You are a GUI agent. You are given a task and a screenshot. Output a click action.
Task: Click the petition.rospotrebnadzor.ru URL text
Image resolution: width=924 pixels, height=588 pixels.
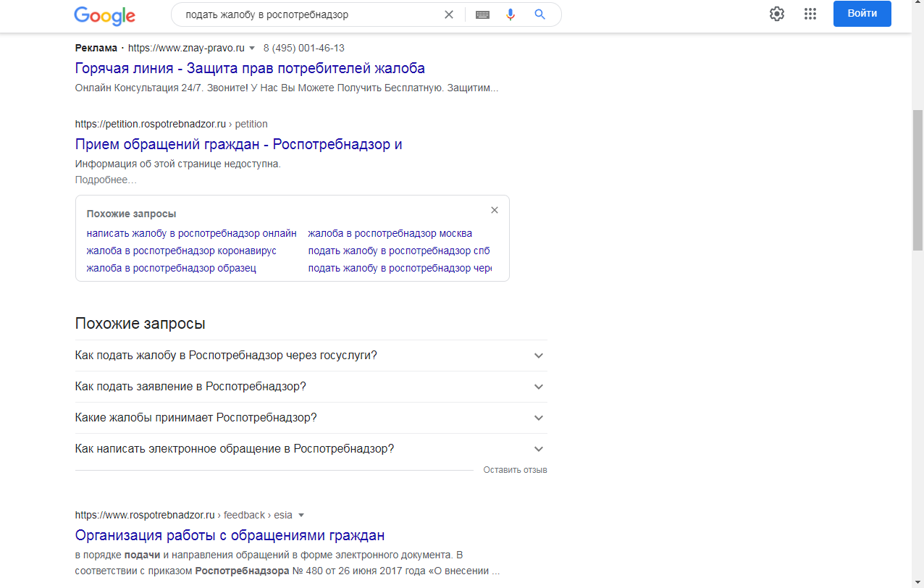coord(172,124)
